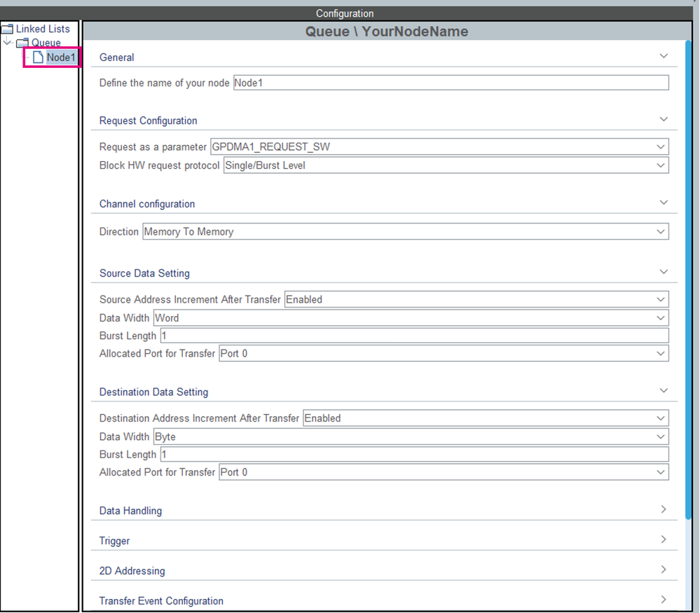This screenshot has width=700, height=613.
Task: Click the source Burst Length field
Action: tap(414, 336)
